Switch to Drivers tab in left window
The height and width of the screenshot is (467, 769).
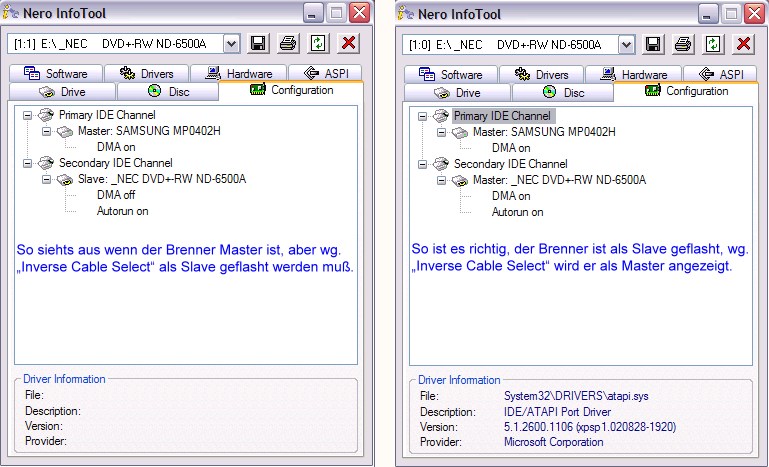pos(146,74)
